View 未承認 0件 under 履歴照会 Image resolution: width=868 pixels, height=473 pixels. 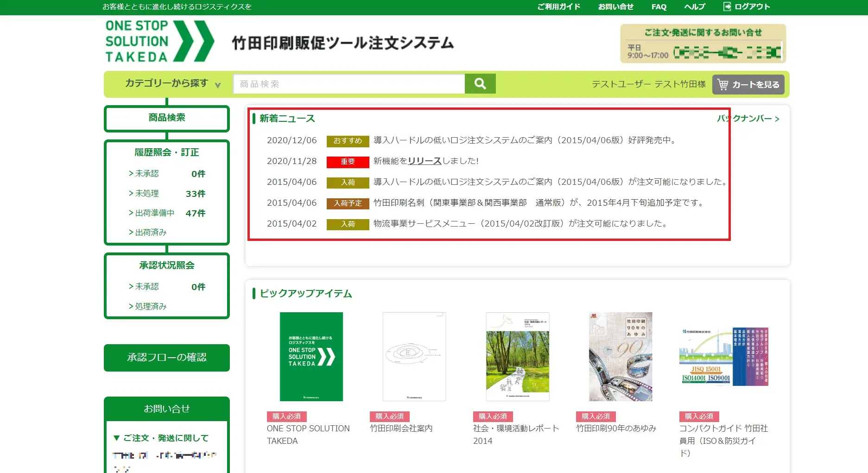click(167, 174)
